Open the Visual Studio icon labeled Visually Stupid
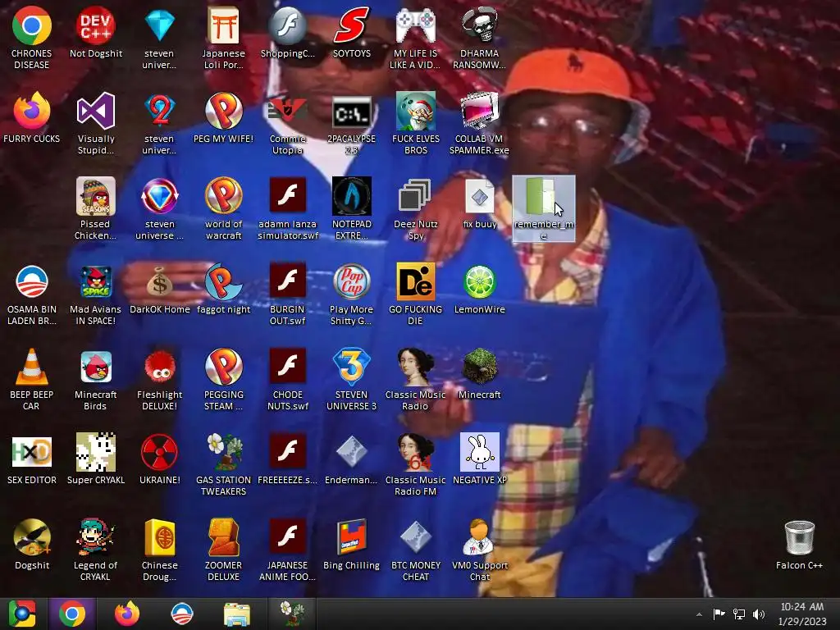 tap(95, 112)
